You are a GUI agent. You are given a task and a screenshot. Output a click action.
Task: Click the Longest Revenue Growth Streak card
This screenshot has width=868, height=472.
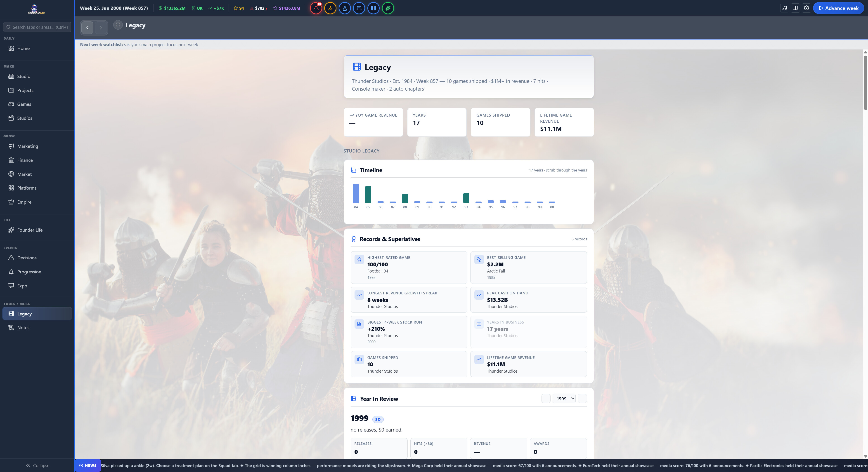pos(409,300)
